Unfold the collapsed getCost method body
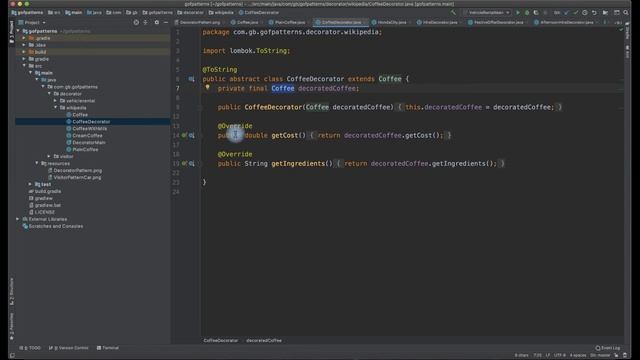 [x=312, y=136]
